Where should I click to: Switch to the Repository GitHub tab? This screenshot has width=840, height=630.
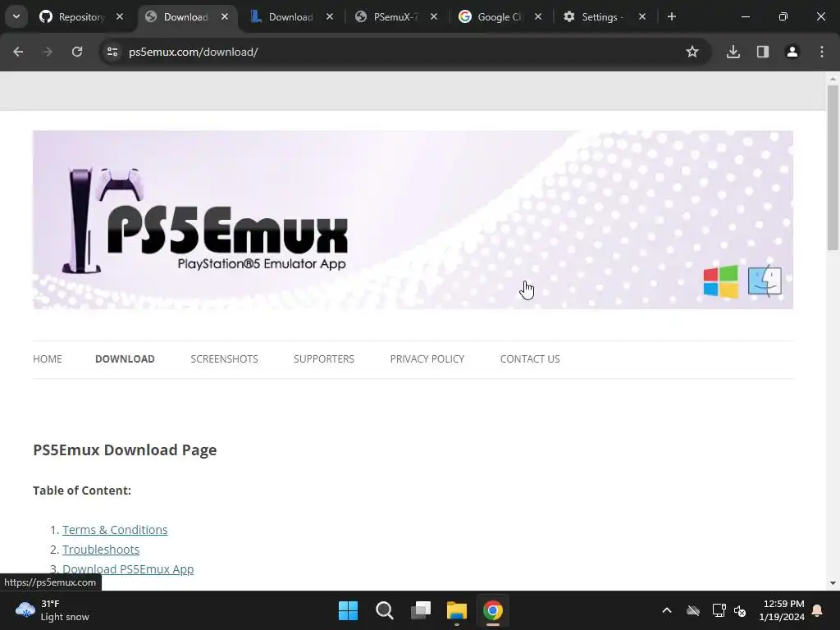(71, 16)
